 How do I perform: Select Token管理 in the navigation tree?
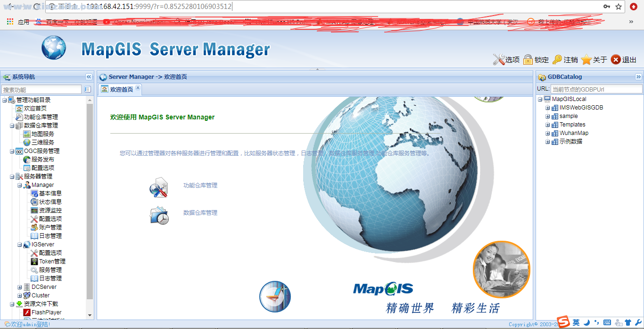coord(52,262)
